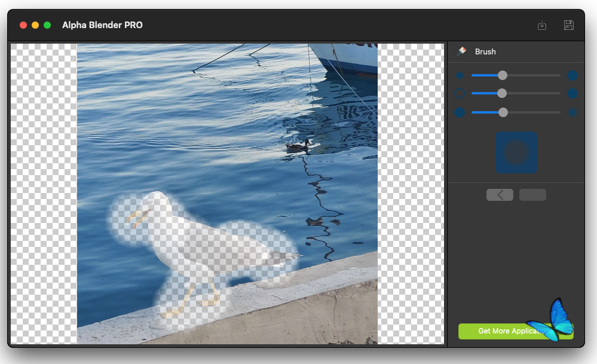
Task: Click the floppy disk save icon
Action: pos(568,25)
